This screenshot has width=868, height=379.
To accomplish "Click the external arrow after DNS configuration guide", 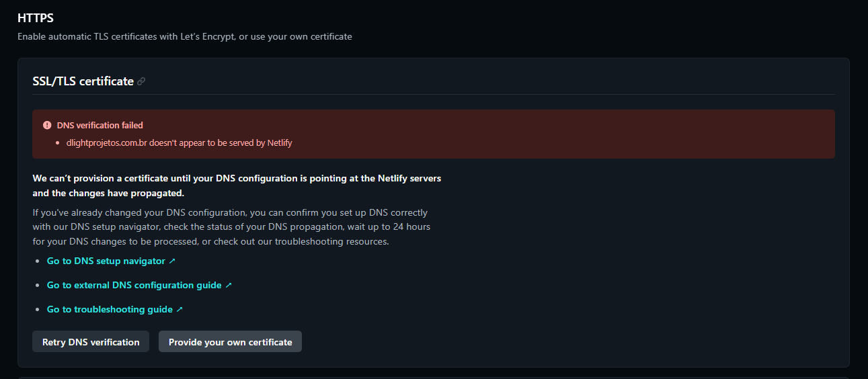I will click(x=229, y=285).
